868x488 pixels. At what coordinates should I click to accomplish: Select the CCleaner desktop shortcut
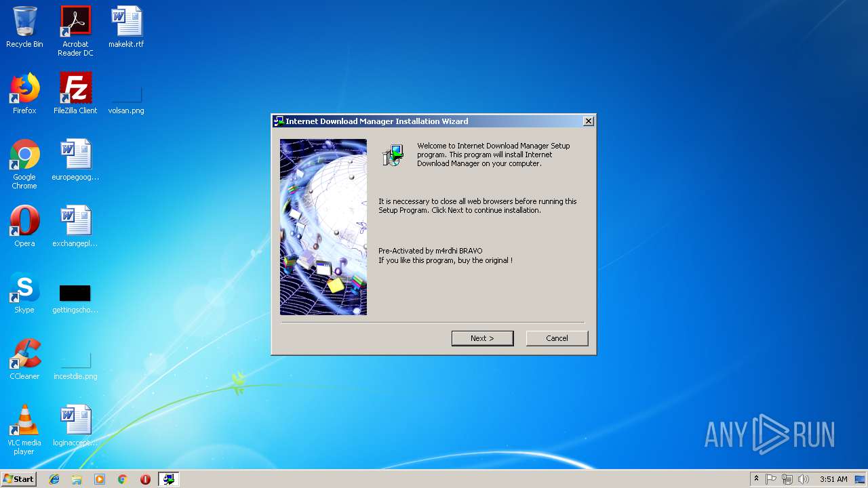[24, 359]
